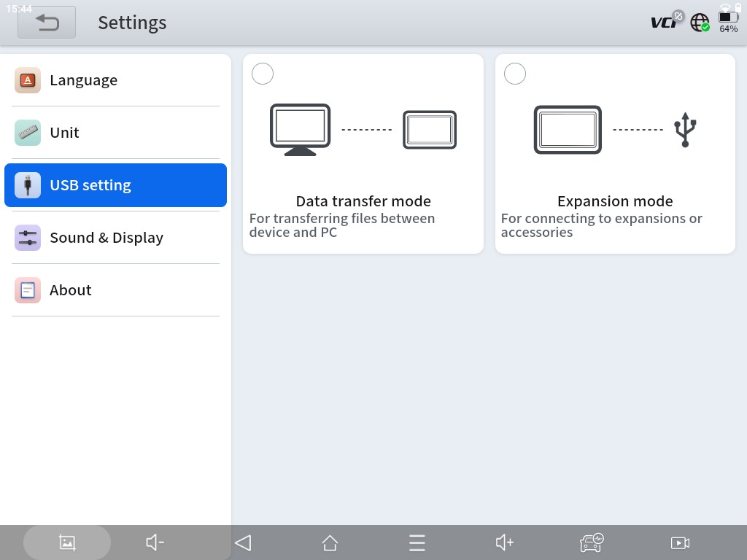The image size is (747, 560).
Task: Tap the back arrow button in header
Action: 47,23
